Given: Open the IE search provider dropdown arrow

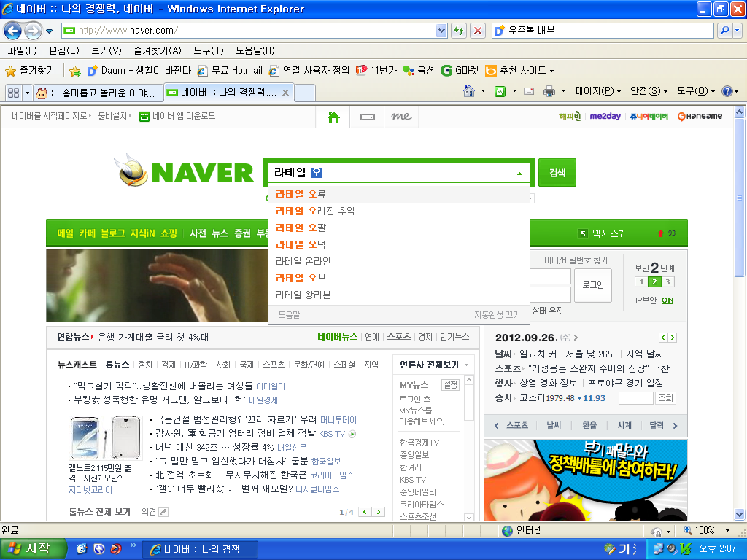Looking at the screenshot, I should click(x=737, y=31).
